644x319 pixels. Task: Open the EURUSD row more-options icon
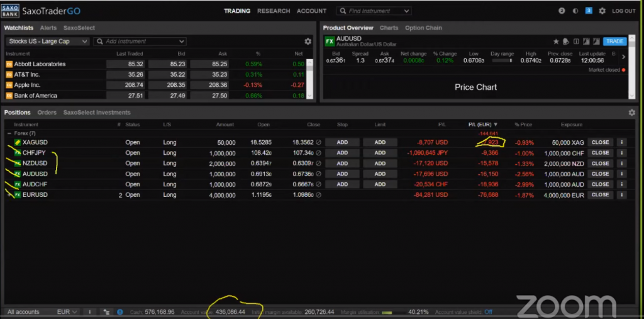click(621, 195)
